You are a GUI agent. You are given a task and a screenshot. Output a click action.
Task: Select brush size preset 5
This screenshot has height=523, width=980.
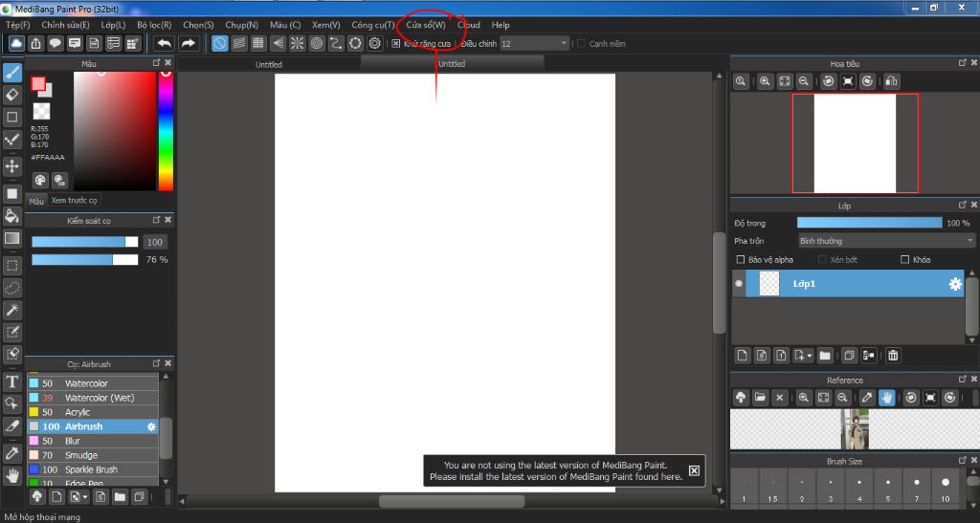tap(887, 488)
